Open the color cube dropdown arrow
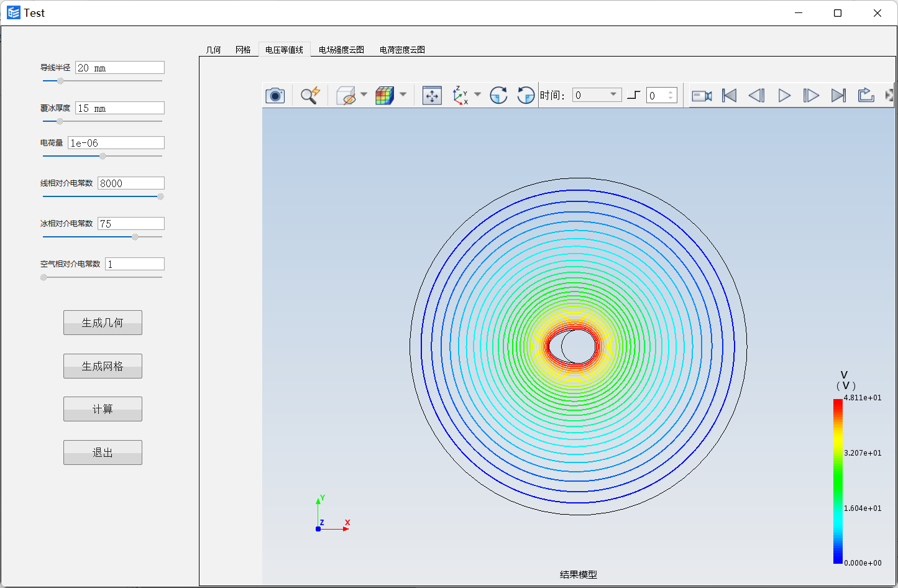 (403, 95)
